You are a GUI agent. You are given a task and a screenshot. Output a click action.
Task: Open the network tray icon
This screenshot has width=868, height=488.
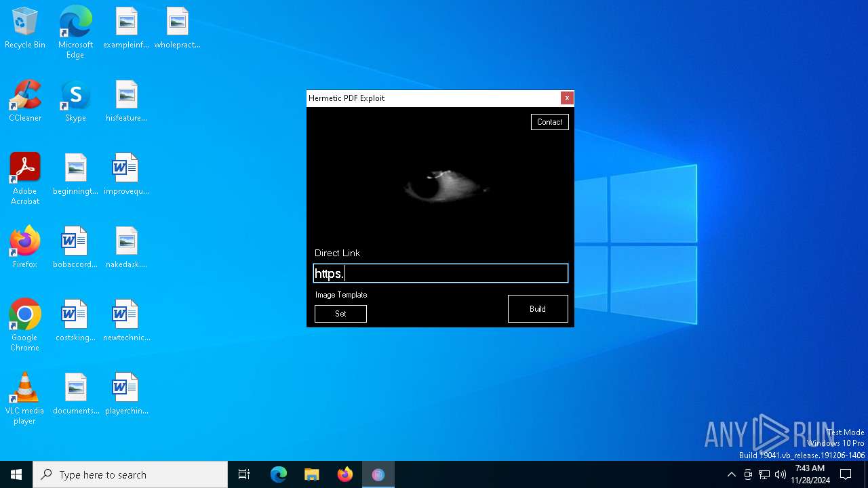pos(764,474)
